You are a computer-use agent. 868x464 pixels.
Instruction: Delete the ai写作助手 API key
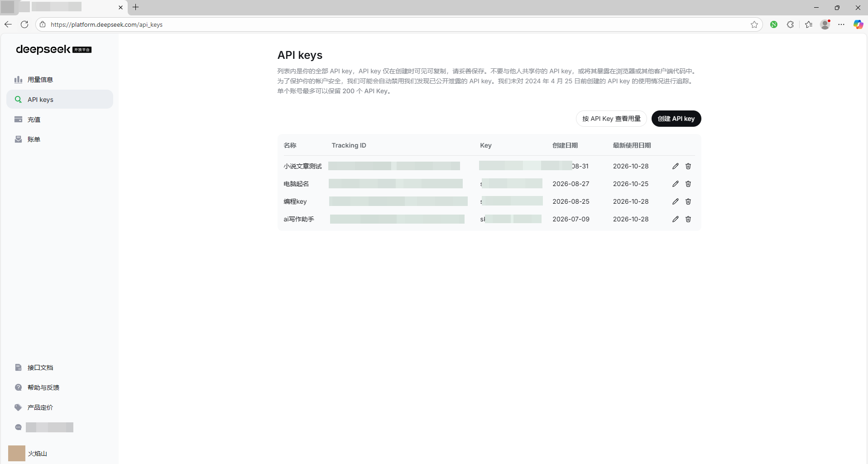[688, 219]
